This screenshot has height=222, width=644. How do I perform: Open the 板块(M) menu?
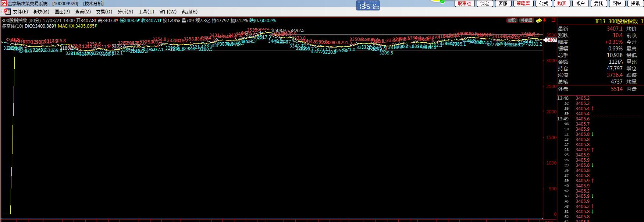tap(41, 12)
